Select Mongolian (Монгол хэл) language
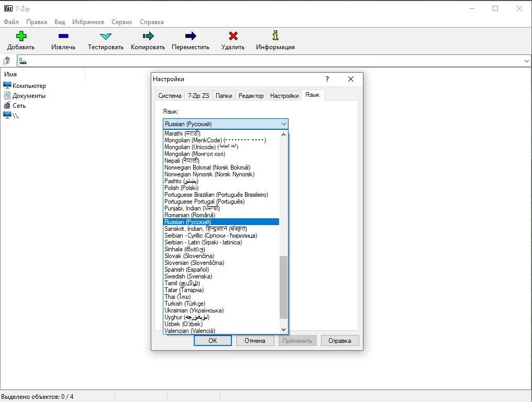 coord(221,154)
